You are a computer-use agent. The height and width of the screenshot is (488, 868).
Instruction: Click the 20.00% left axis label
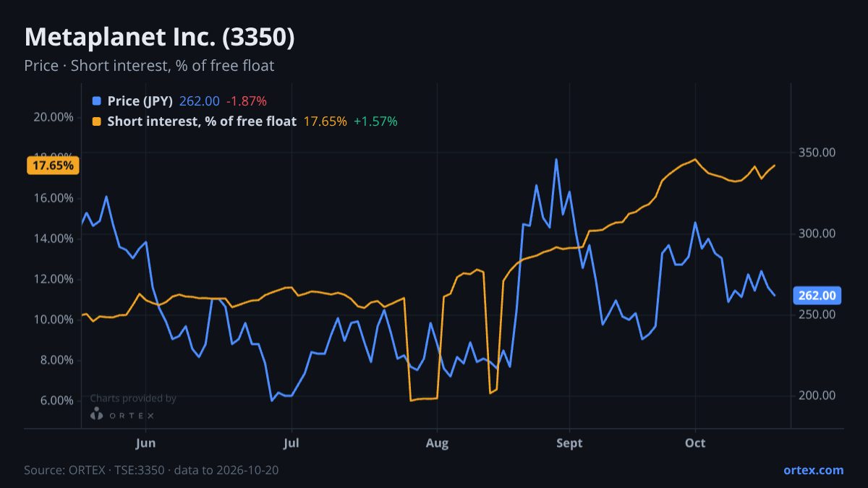[54, 117]
